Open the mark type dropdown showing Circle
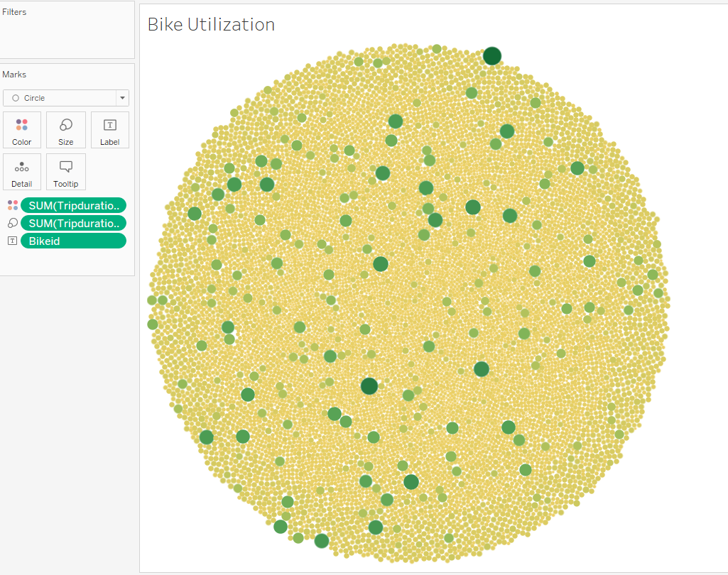The height and width of the screenshot is (575, 728). (121, 98)
